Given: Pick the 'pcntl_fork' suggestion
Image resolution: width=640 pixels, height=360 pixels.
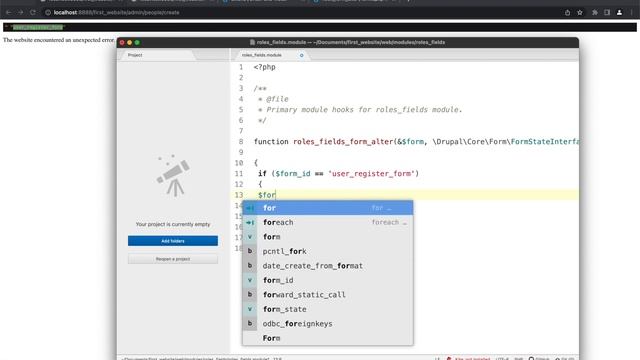Looking at the screenshot, I should coord(328,251).
